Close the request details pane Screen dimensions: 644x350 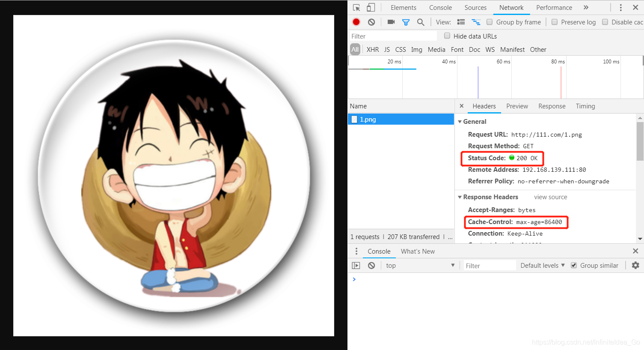pos(461,106)
